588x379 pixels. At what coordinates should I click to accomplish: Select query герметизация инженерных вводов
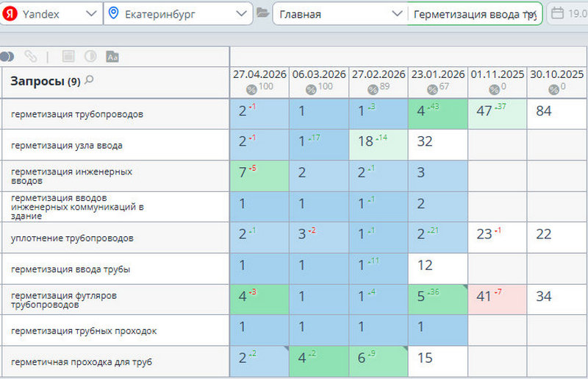click(71, 176)
